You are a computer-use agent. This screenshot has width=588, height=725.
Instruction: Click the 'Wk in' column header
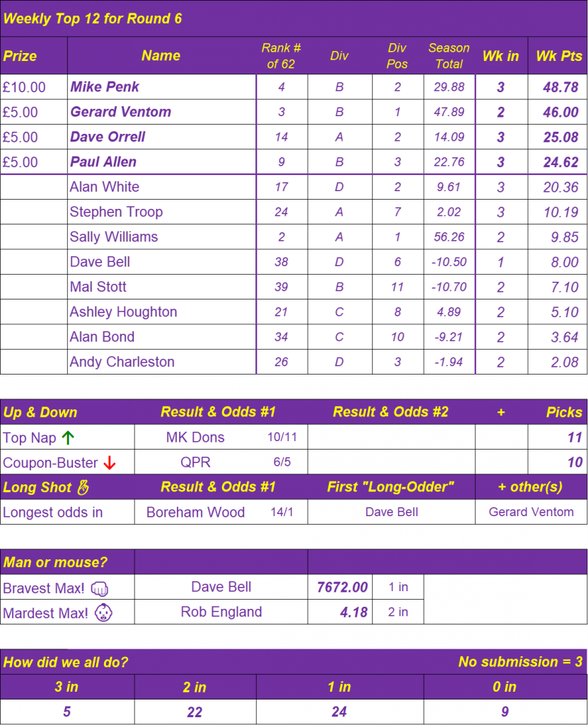point(501,56)
